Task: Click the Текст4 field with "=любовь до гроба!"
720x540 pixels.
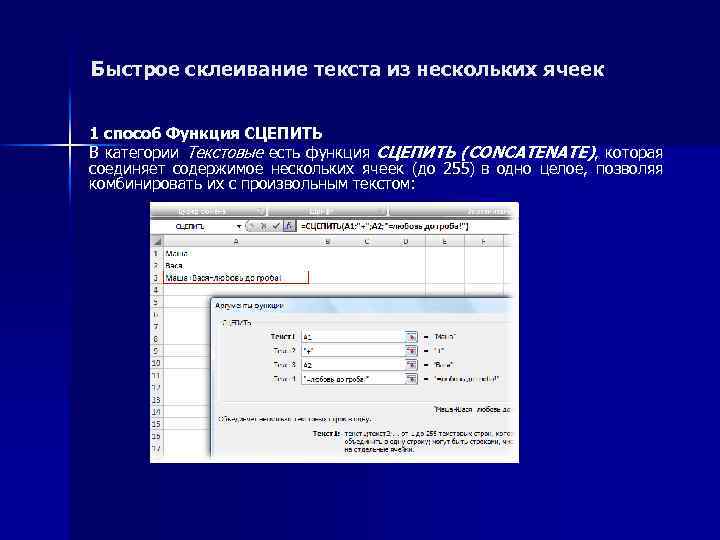Action: coord(353,379)
